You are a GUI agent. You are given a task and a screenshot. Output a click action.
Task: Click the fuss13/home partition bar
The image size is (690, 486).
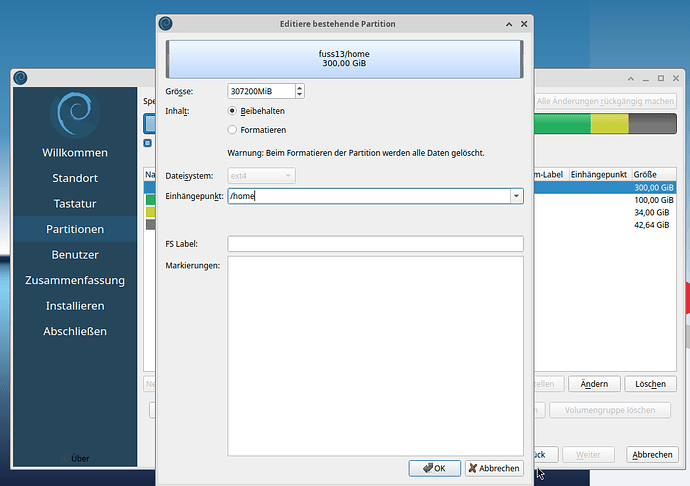coord(344,59)
